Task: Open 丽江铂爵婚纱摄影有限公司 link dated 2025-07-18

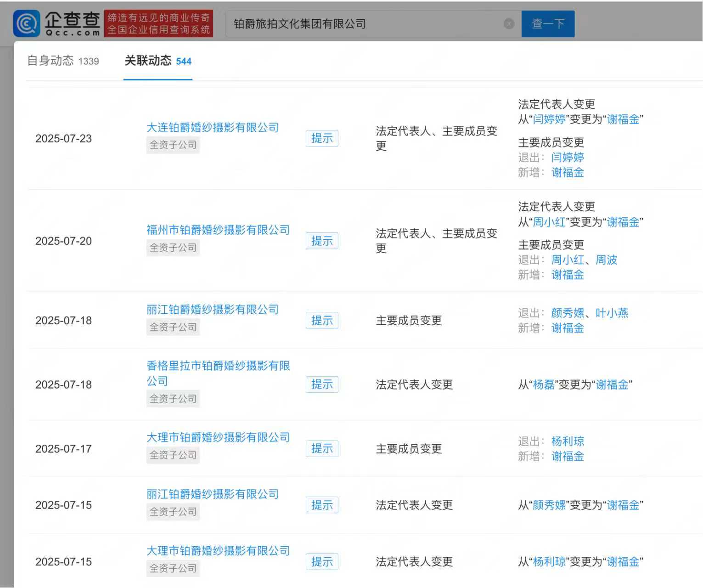Action: [212, 309]
